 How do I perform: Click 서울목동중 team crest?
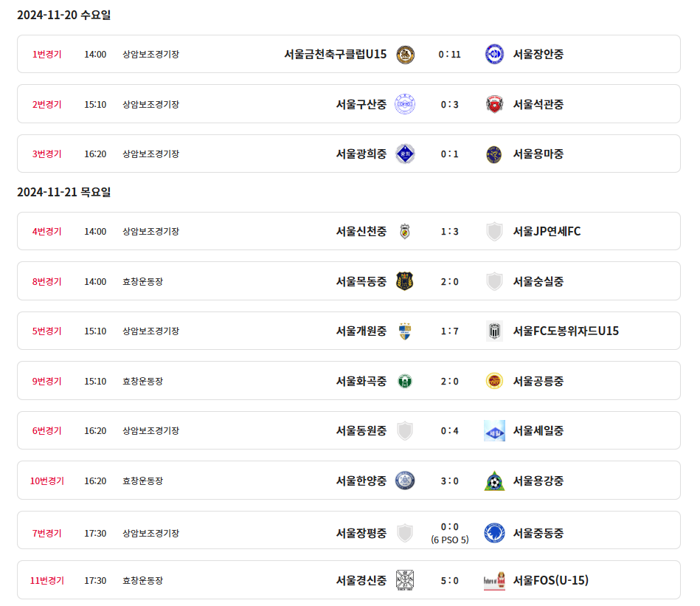405,281
